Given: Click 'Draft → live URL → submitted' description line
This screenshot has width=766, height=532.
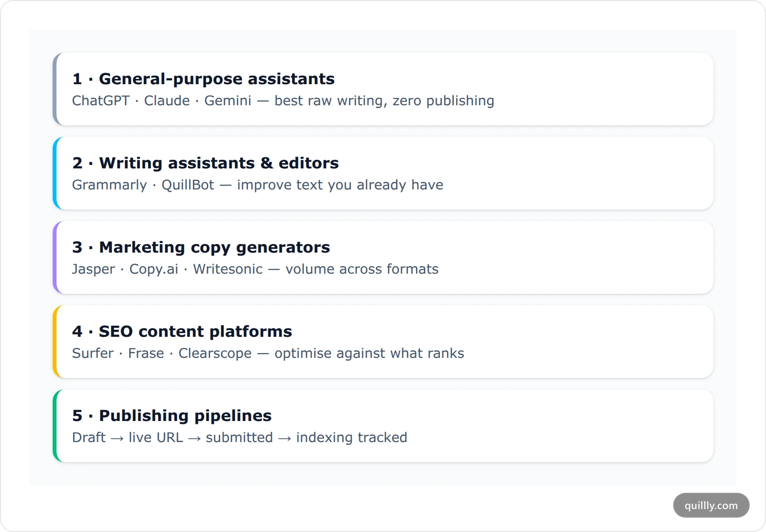Looking at the screenshot, I should click(x=239, y=438).
